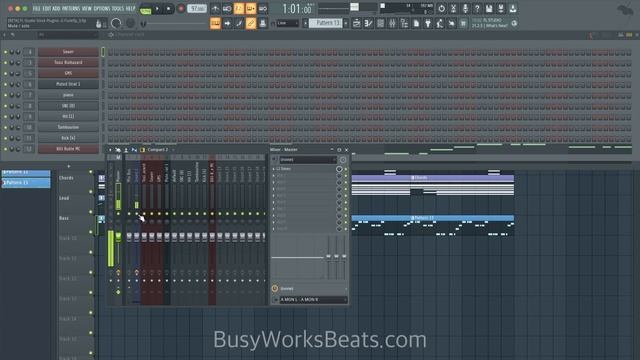
Task: Select the Toxic Biohazard channel button
Action: [x=68, y=62]
